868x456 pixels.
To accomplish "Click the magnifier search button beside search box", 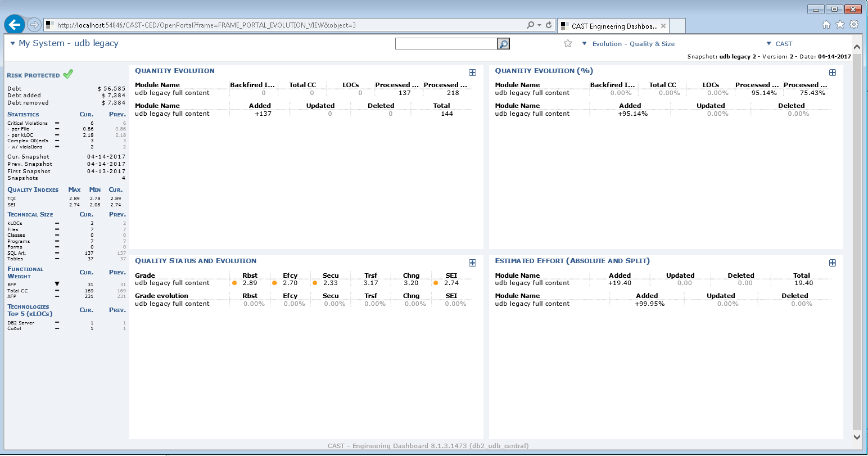I will (x=503, y=44).
